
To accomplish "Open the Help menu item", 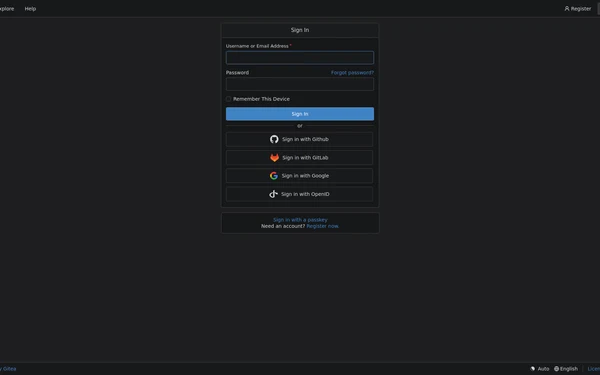I will coord(30,8).
